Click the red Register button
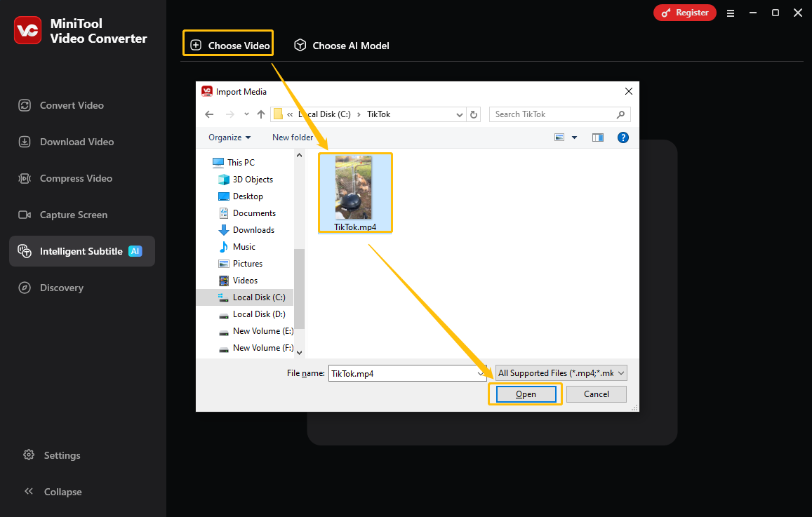This screenshot has width=812, height=517. pyautogui.click(x=684, y=13)
